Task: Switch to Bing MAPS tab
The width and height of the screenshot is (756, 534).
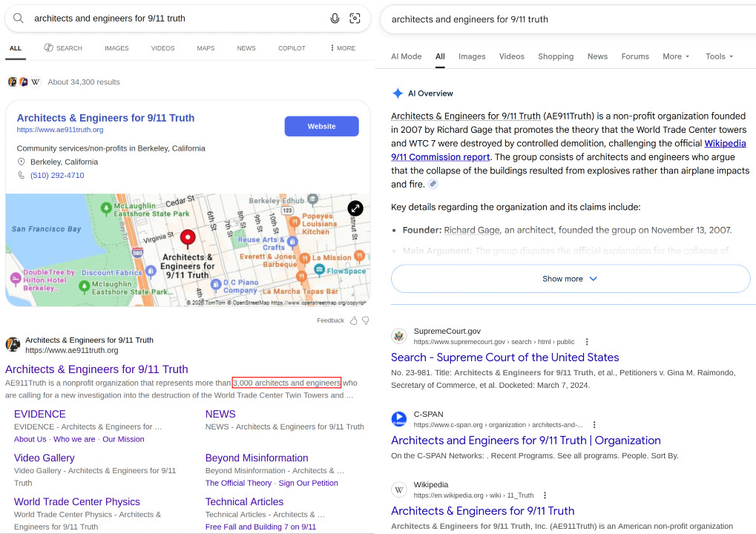Action: (206, 48)
